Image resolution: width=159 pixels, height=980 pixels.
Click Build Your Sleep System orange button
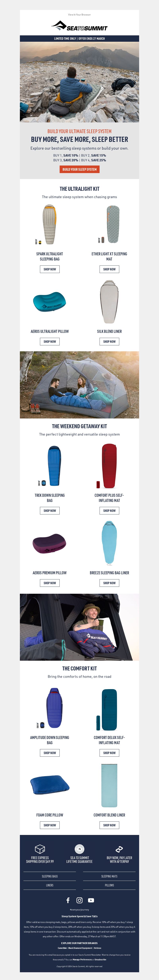[x=79, y=169]
